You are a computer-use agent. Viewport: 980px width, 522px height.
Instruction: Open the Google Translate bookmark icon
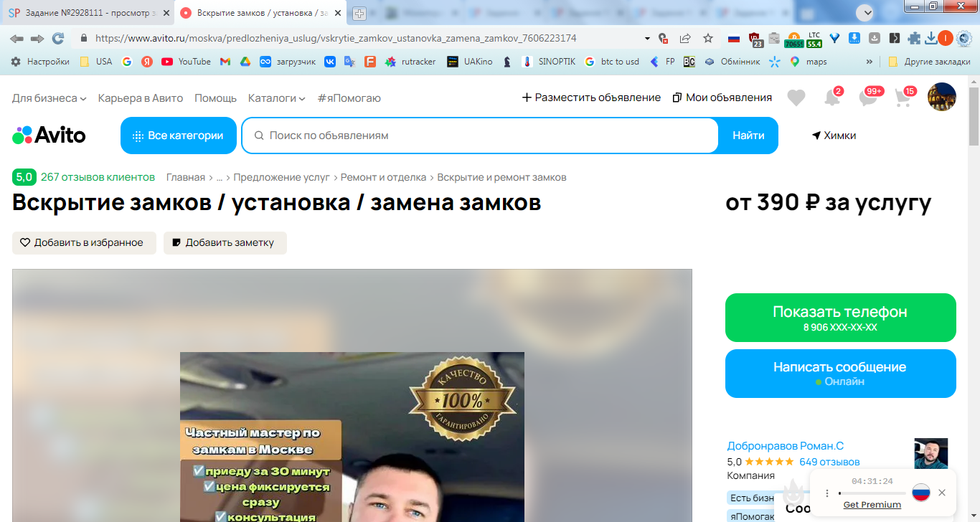[x=349, y=62]
